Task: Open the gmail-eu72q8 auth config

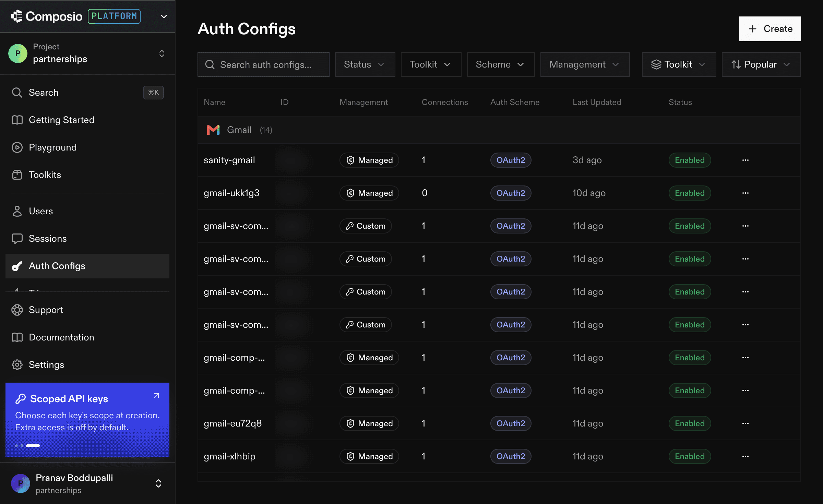Action: pos(232,423)
